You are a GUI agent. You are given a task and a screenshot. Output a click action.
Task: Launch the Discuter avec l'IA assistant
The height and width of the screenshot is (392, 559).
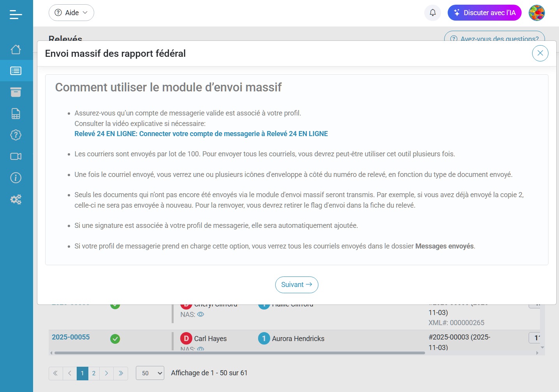(484, 12)
